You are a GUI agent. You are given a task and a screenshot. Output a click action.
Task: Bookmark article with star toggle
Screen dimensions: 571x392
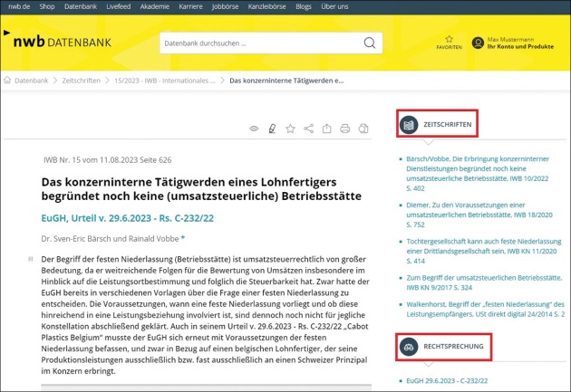(x=290, y=129)
